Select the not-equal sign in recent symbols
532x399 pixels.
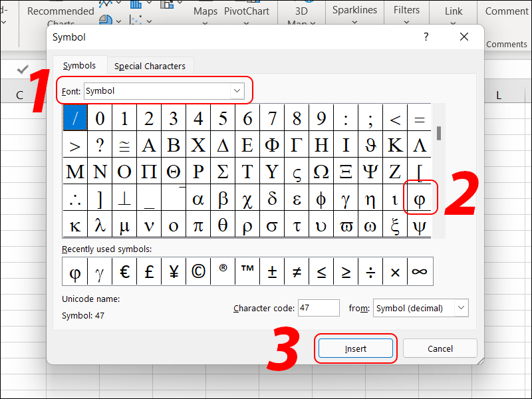coord(297,271)
